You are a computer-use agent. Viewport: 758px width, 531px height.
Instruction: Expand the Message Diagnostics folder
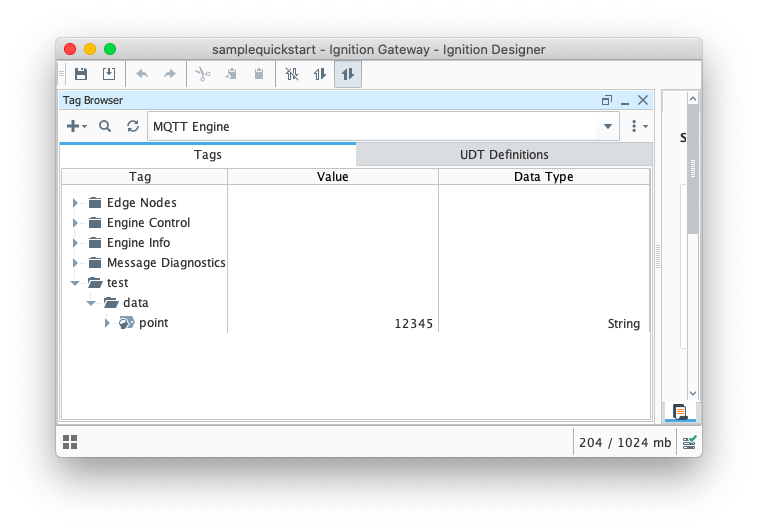75,263
